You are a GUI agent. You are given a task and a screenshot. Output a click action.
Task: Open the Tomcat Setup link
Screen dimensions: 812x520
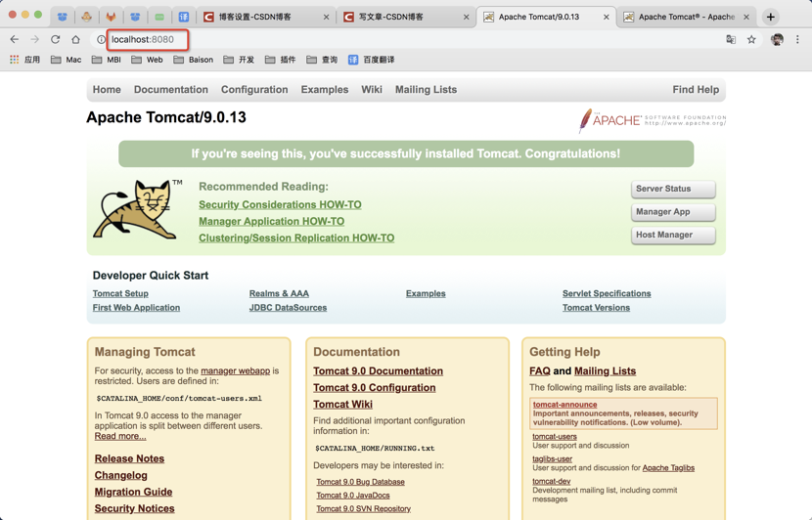coord(120,293)
